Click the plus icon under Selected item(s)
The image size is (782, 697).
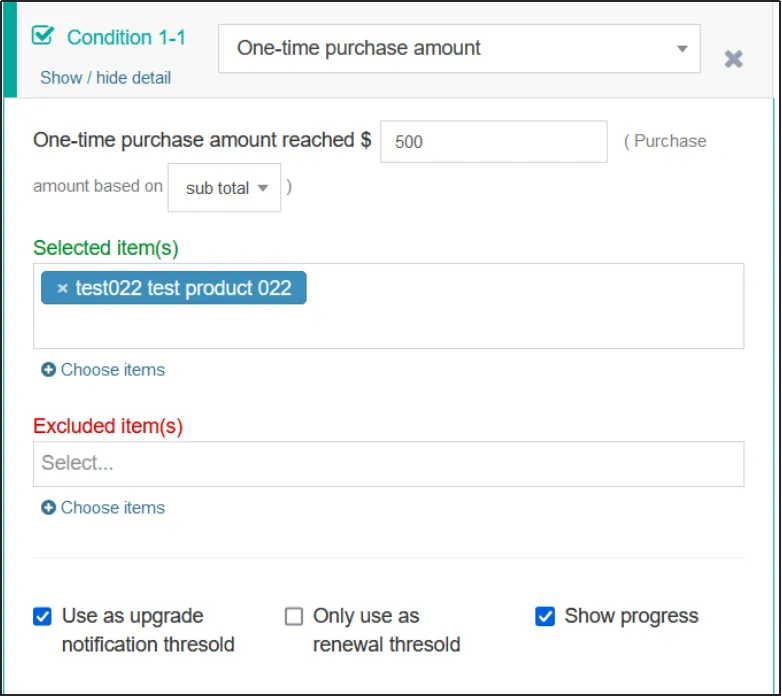(x=48, y=370)
